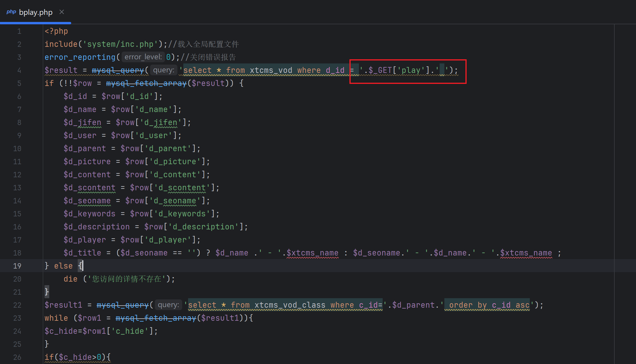Click line number 19 in the gutter
Image resolution: width=636 pixels, height=364 pixels.
pyautogui.click(x=17, y=266)
